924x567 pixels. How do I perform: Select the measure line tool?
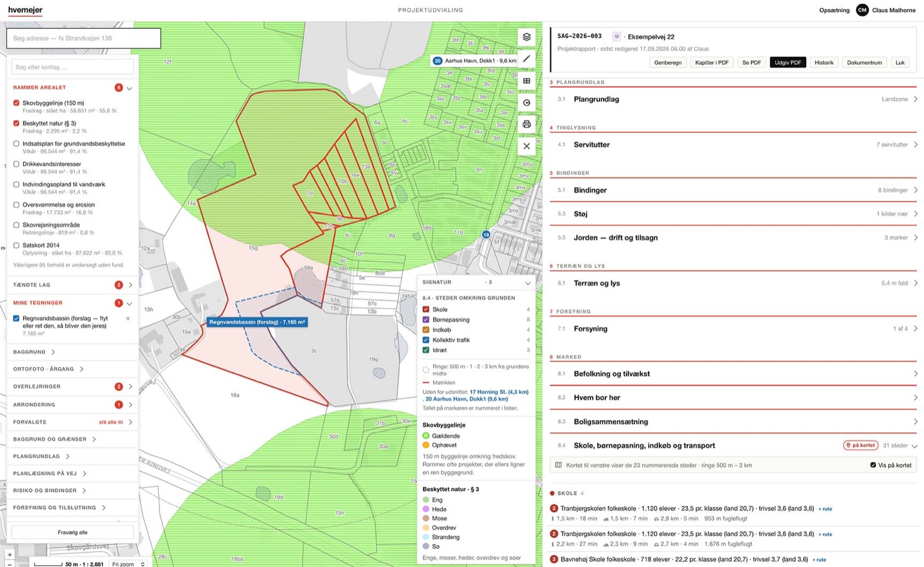click(526, 59)
